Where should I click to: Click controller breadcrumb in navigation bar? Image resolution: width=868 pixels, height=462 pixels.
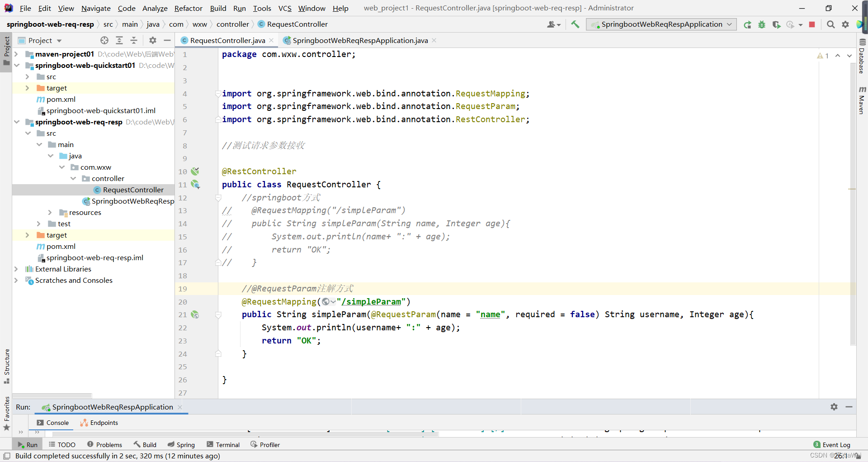[x=232, y=24]
